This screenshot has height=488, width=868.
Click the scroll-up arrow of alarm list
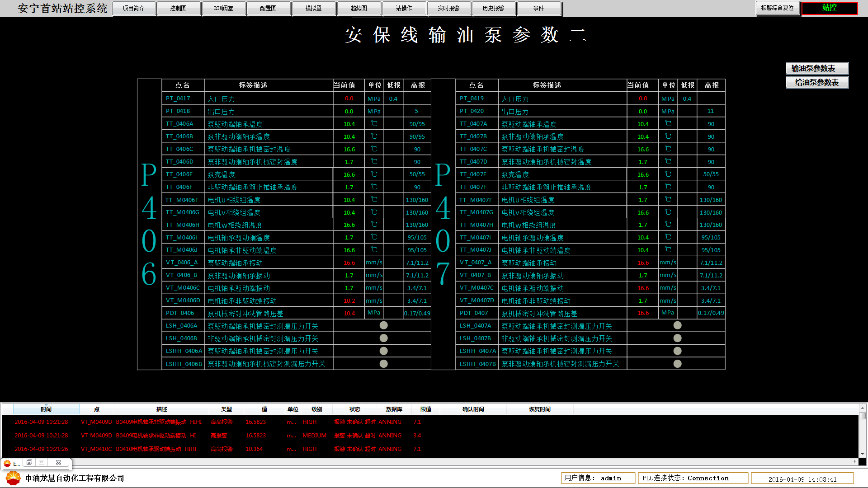click(862, 408)
